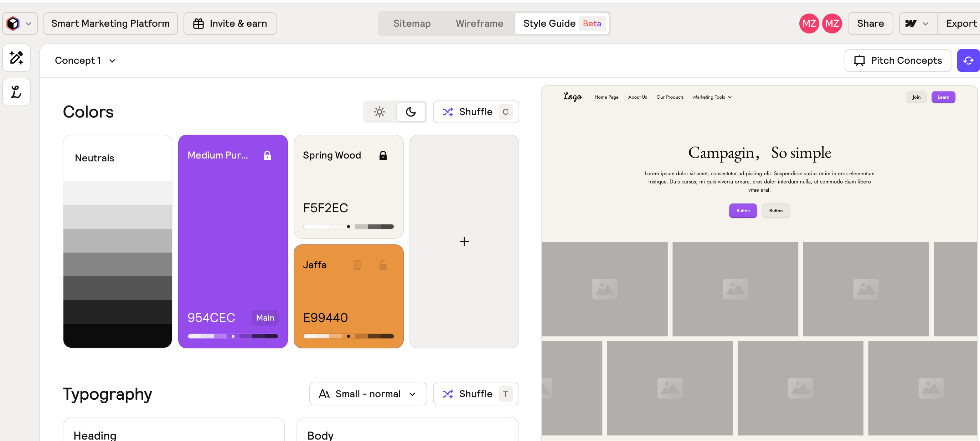The height and width of the screenshot is (441, 980).
Task: Click the first MZ user avatar
Action: pos(809,24)
